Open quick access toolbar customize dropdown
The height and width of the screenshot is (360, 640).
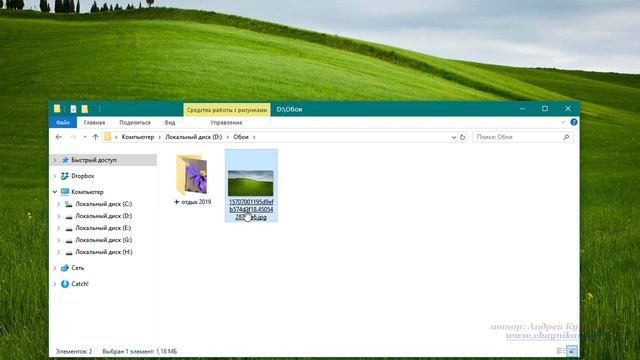[x=94, y=109]
